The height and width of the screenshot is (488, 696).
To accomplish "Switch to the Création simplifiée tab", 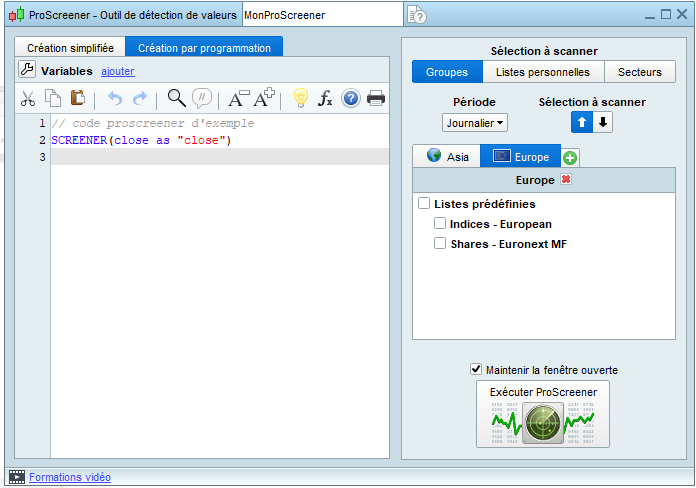I will [x=70, y=48].
